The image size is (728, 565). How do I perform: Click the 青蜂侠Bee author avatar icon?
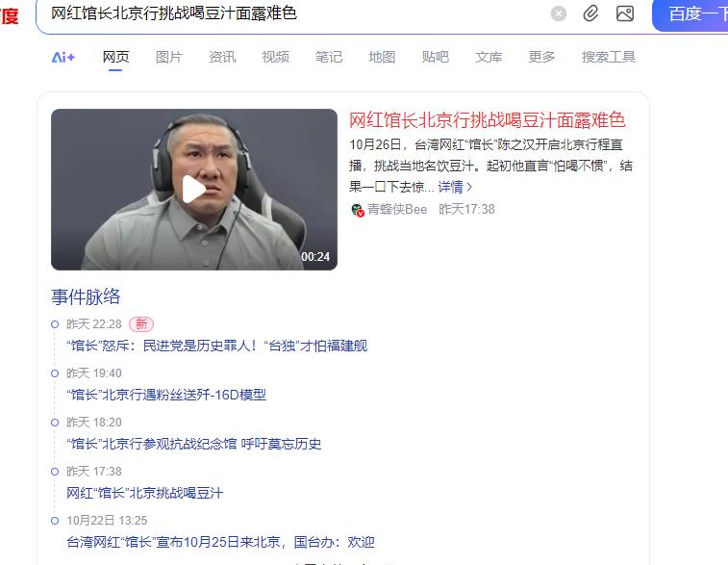357,210
